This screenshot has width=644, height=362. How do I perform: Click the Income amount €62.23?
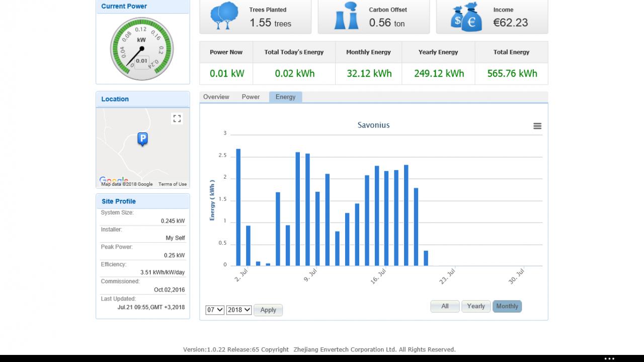click(x=511, y=23)
